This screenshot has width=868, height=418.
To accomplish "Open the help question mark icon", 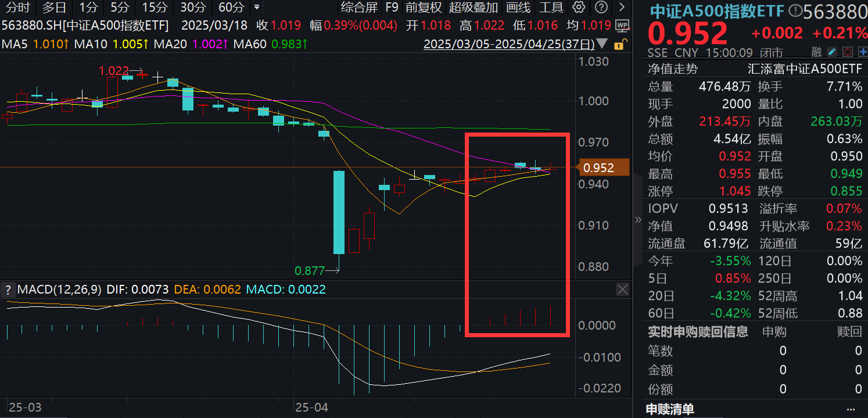I will click(x=601, y=8).
